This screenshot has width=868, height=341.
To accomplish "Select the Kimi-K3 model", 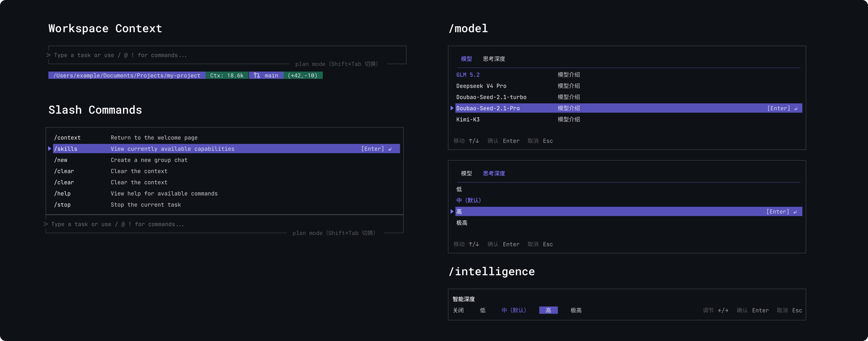I will click(468, 120).
